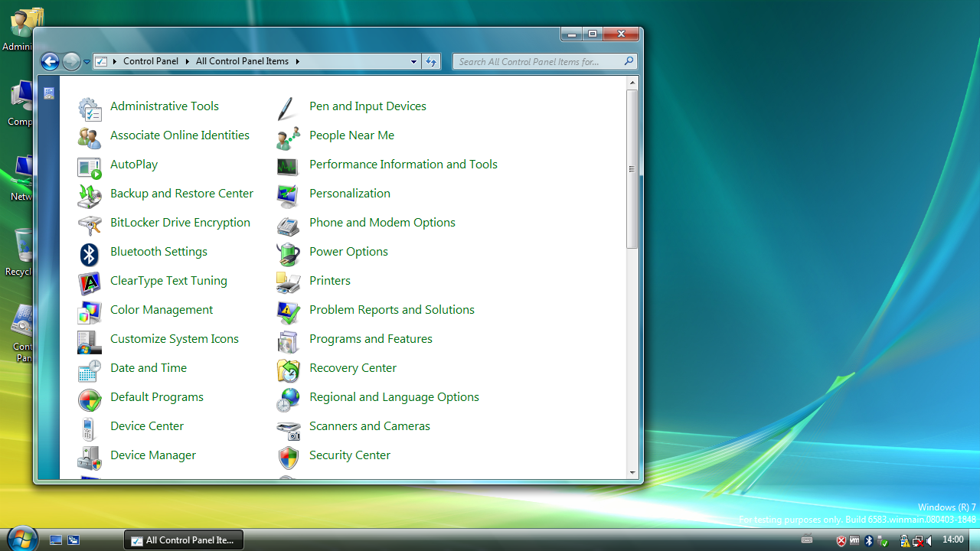Image resolution: width=980 pixels, height=551 pixels.
Task: Click the Color Management icon
Action: (90, 313)
